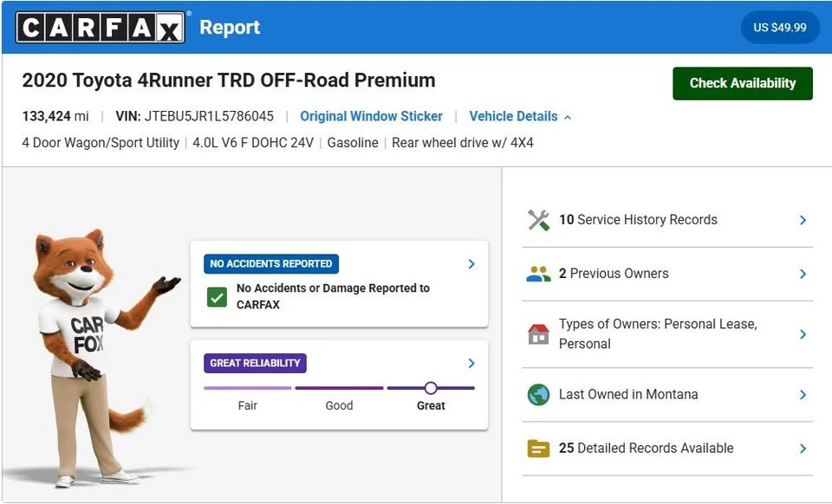Viewport: 832px width, 504px height.
Task: Click the CARFAX logo
Action: click(x=101, y=27)
